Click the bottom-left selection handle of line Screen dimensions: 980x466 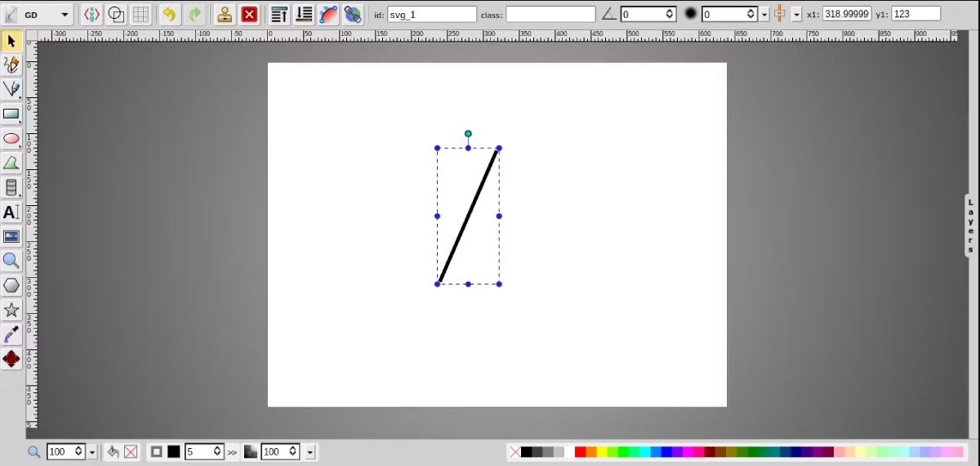437,284
